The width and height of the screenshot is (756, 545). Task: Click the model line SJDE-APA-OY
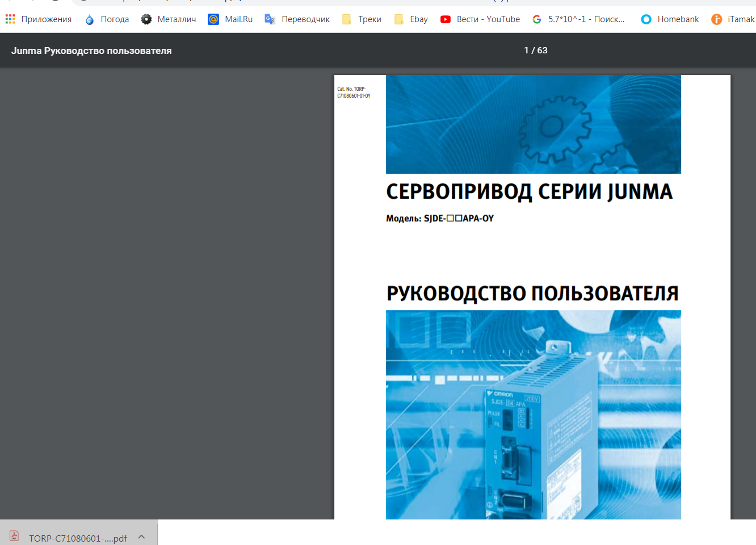tap(440, 219)
